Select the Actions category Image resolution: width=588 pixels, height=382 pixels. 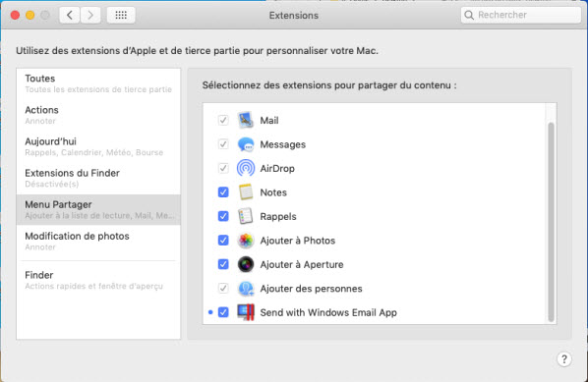click(98, 115)
